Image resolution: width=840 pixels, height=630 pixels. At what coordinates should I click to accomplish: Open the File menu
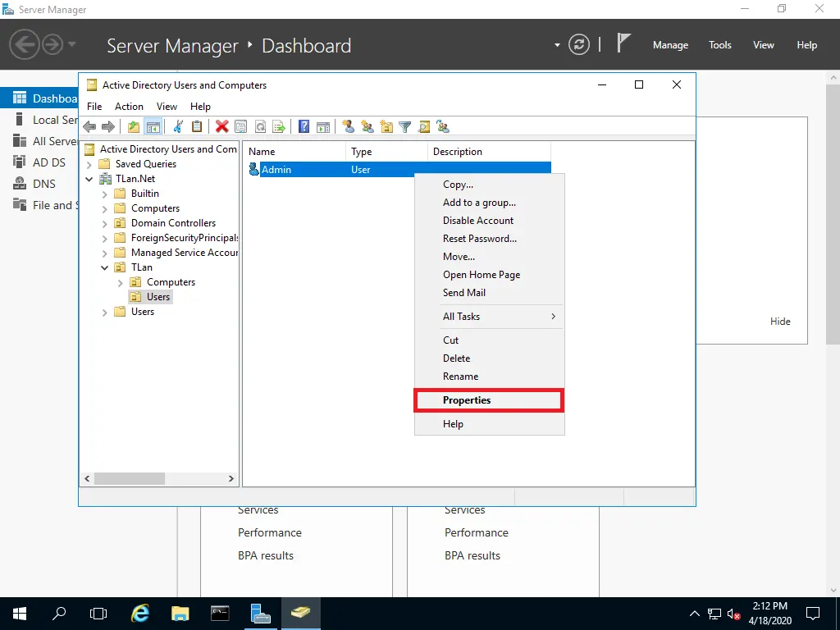point(94,107)
